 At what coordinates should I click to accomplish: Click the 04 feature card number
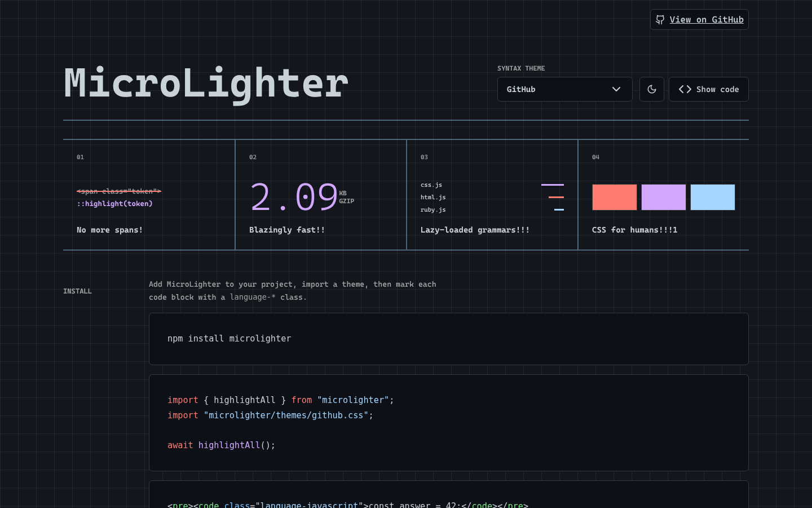595,157
